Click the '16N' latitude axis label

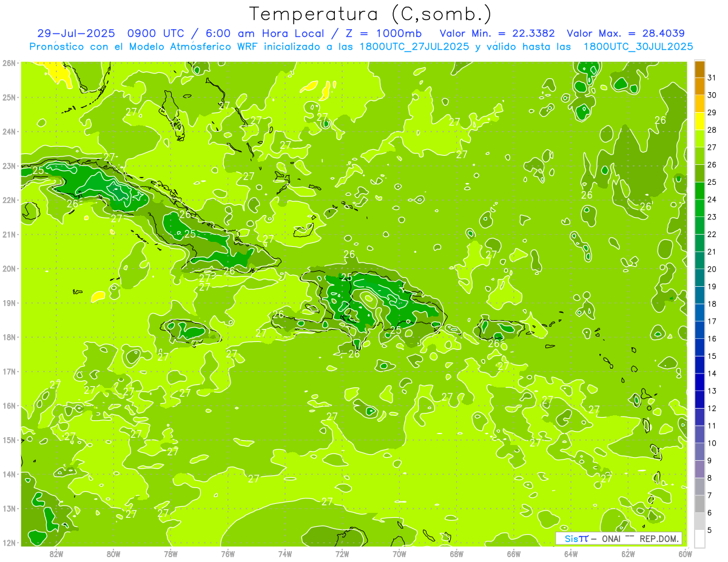click(x=8, y=406)
